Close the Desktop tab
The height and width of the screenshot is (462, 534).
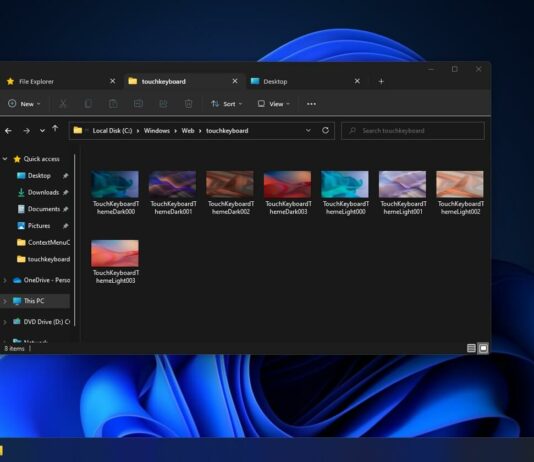click(x=357, y=81)
